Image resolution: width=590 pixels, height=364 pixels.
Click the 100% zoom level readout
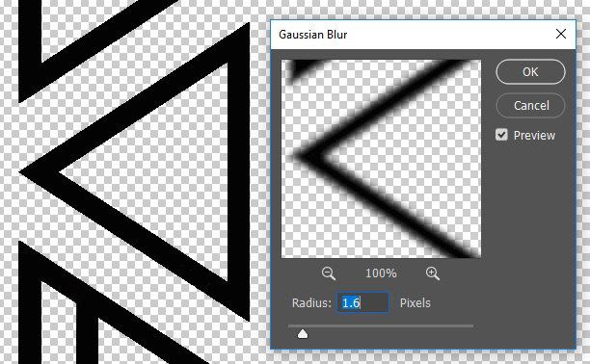tap(381, 273)
